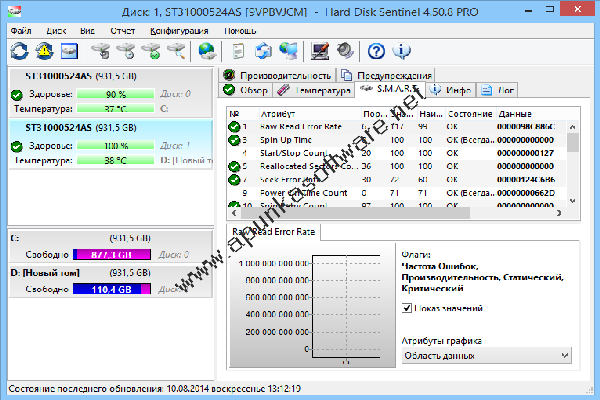600x400 pixels.
Task: Switch to the Производительность tab
Action: [x=278, y=75]
